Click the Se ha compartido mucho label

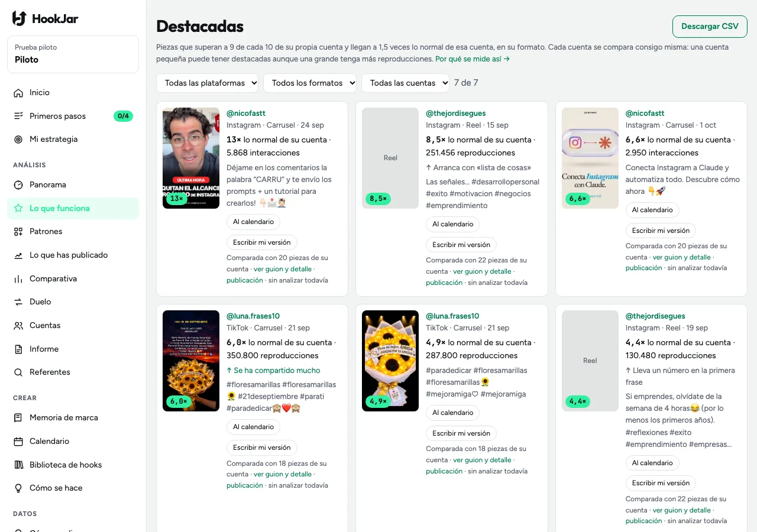pos(273,371)
